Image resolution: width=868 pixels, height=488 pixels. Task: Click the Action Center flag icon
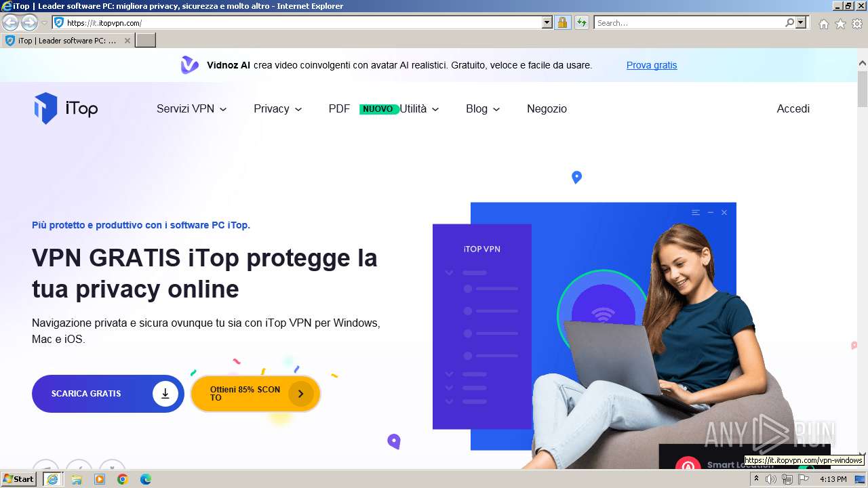pos(804,479)
